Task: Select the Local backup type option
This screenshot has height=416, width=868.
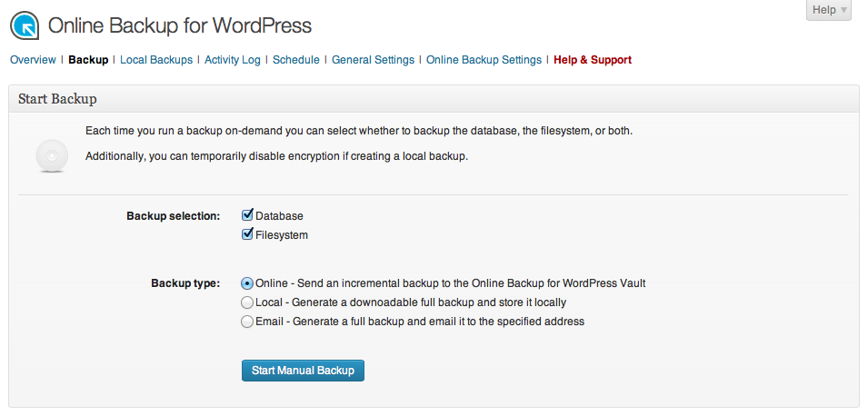Action: coord(247,302)
